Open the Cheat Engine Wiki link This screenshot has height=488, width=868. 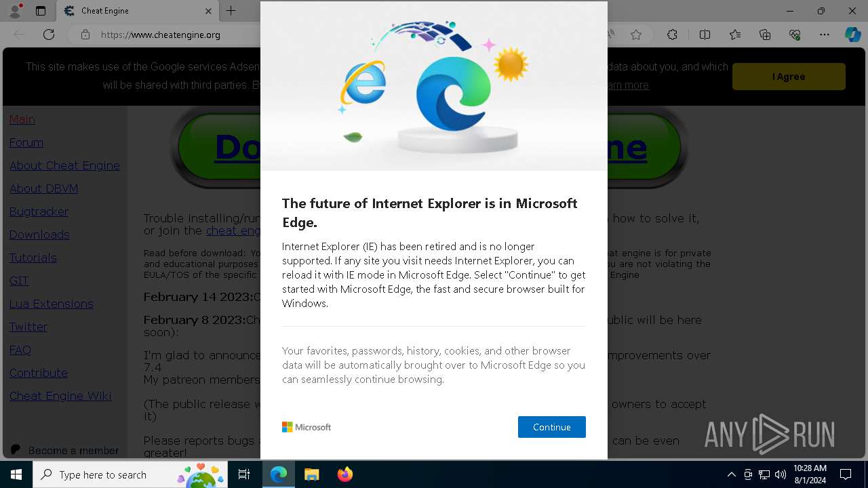click(x=60, y=396)
